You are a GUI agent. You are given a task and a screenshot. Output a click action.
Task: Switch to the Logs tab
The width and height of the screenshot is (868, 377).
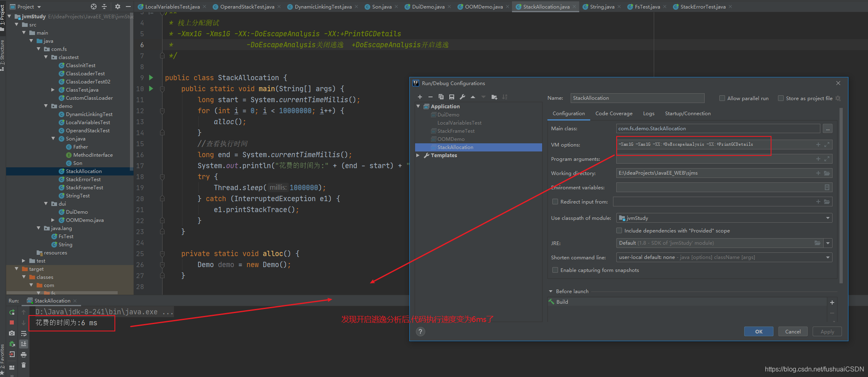(649, 114)
